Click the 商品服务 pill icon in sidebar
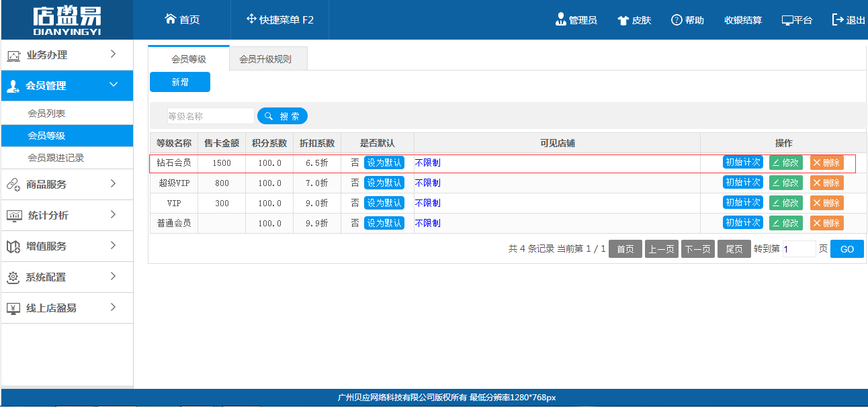This screenshot has width=868, height=407. click(13, 185)
